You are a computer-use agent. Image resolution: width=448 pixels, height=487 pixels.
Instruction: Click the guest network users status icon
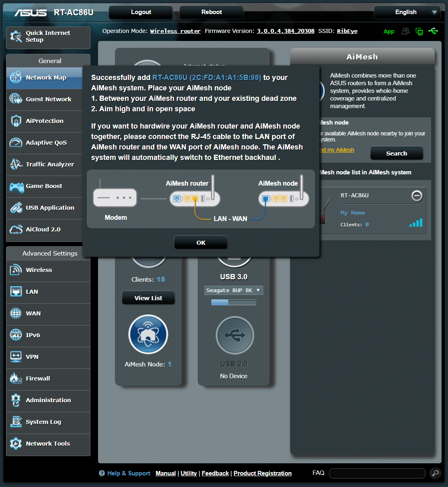coord(405,31)
